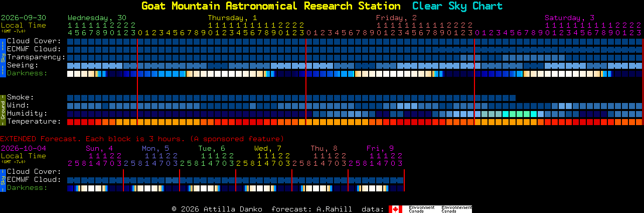The width and height of the screenshot is (644, 213).
Task: Click the Smoke row label
Action: pyautogui.click(x=21, y=97)
